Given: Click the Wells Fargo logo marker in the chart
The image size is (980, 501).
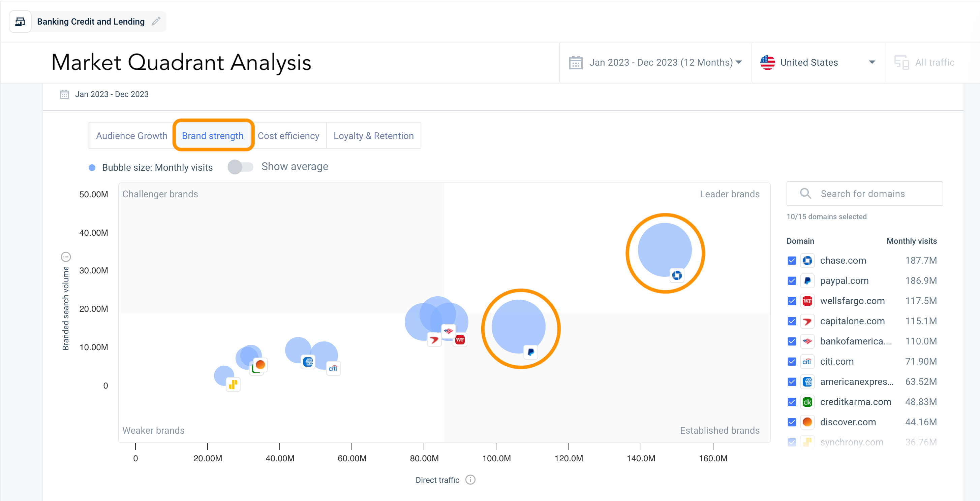Looking at the screenshot, I should (460, 339).
